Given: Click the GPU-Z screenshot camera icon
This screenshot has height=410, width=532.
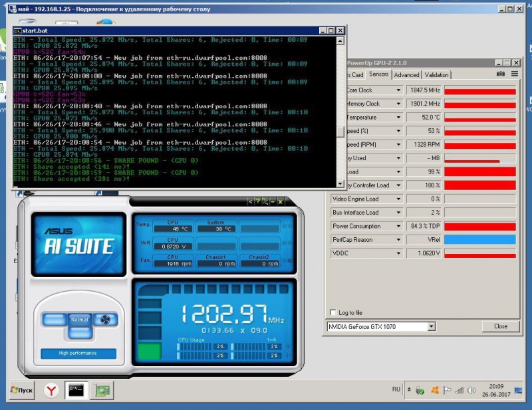Looking at the screenshot, I should (500, 74).
